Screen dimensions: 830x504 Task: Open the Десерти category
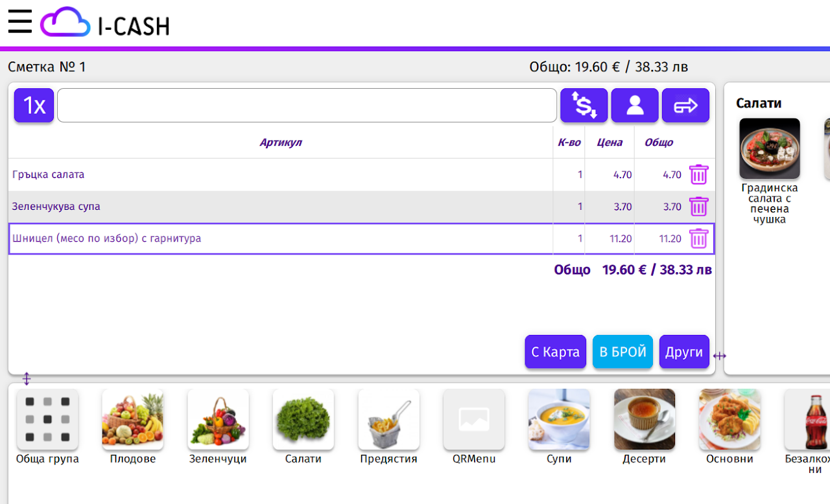pyautogui.click(x=645, y=427)
